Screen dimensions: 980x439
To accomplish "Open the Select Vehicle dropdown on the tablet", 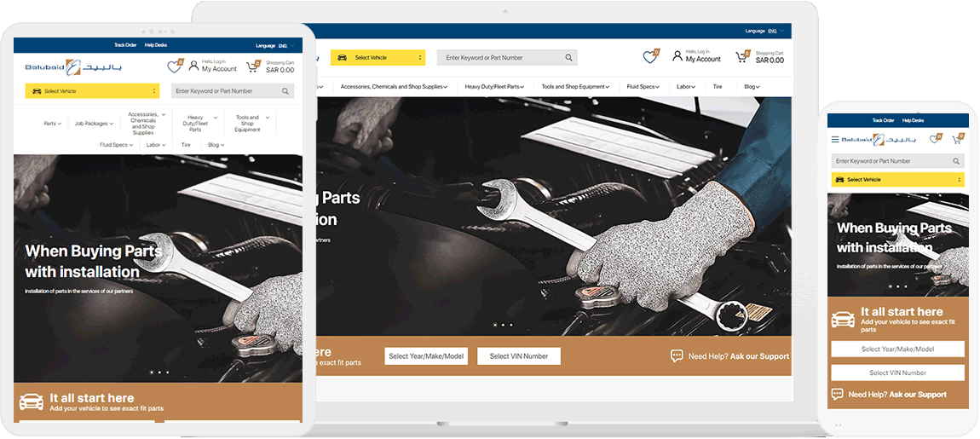I will tap(92, 91).
